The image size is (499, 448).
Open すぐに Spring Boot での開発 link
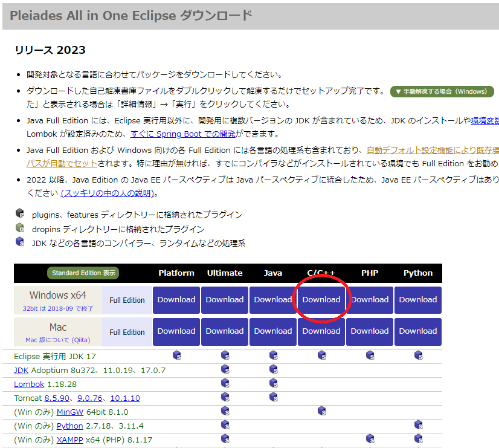click(183, 134)
